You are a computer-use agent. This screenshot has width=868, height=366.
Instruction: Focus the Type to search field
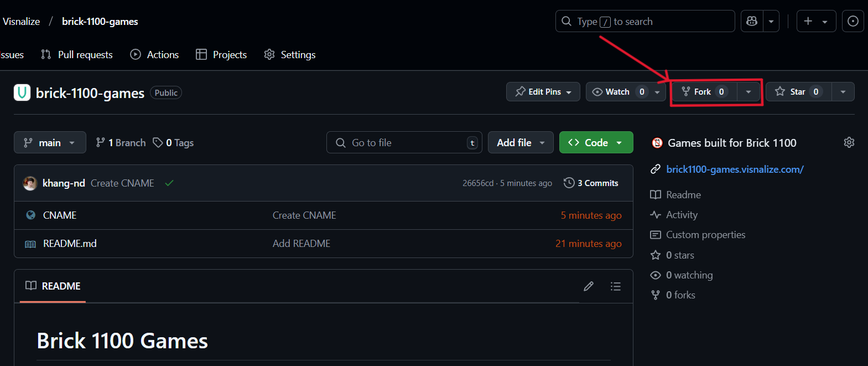[x=645, y=21]
